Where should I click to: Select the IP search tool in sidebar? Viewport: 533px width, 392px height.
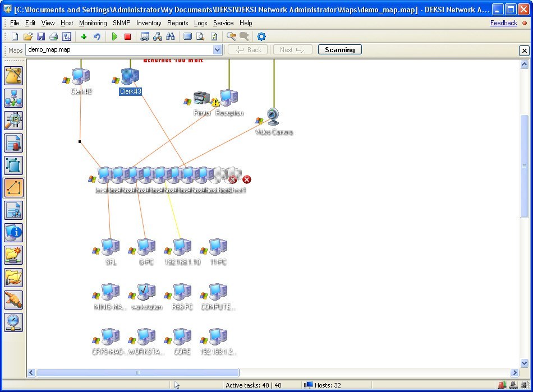13,121
